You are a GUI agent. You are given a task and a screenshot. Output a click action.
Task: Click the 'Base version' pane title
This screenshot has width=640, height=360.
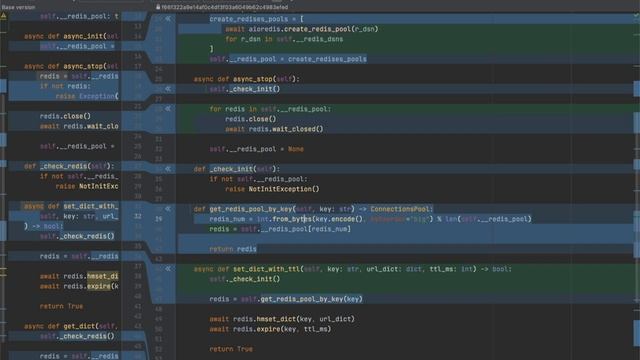pyautogui.click(x=18, y=7)
